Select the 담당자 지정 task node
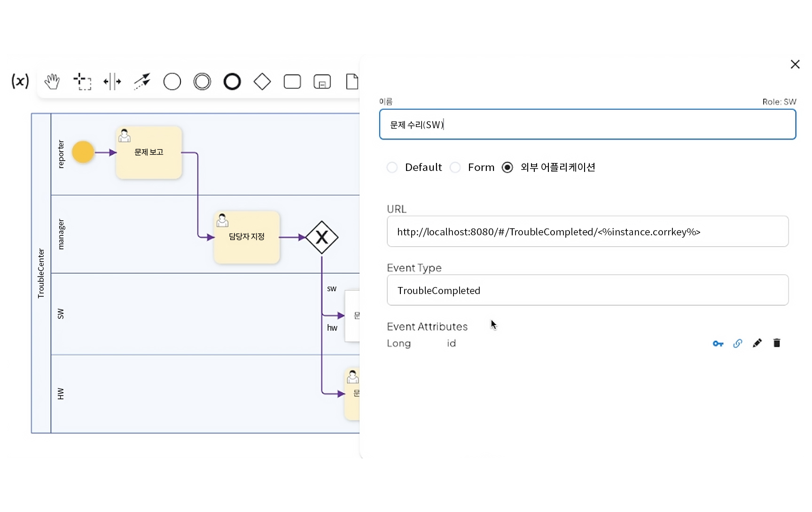Screen dimensions: 812x512 click(x=247, y=237)
